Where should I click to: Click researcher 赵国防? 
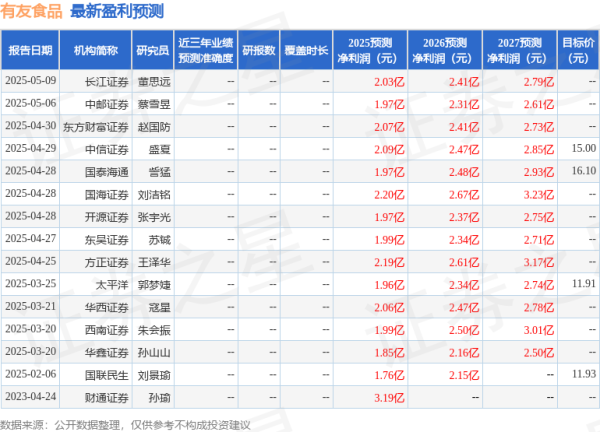pos(154,127)
